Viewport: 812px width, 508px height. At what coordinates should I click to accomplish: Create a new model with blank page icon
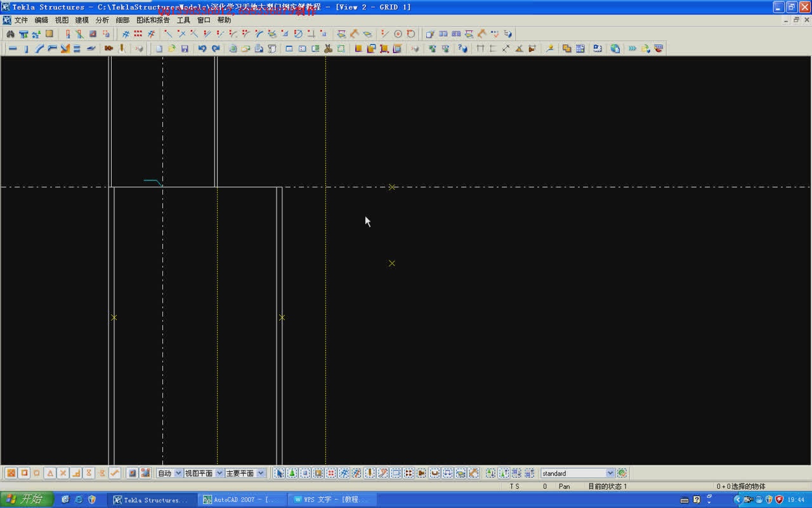tap(159, 48)
